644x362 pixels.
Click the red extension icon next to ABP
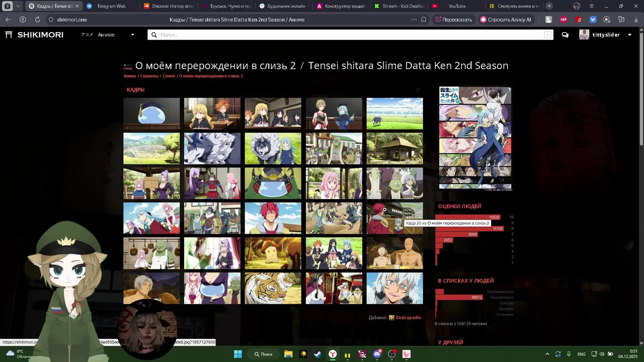click(x=579, y=20)
